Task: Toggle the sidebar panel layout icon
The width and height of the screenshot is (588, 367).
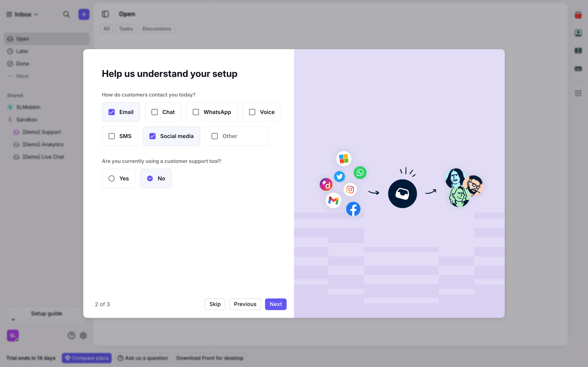Action: [105, 14]
